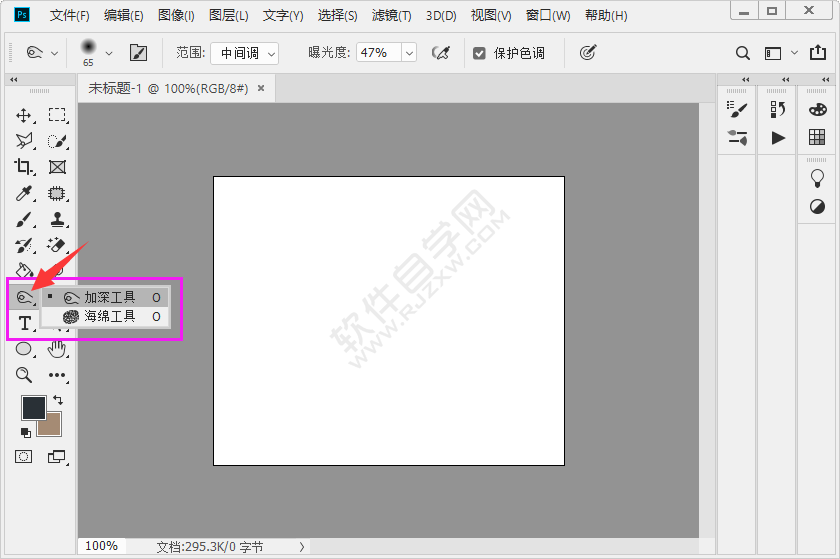
Task: Expand the color panel column double-arrow
Action: tap(826, 79)
